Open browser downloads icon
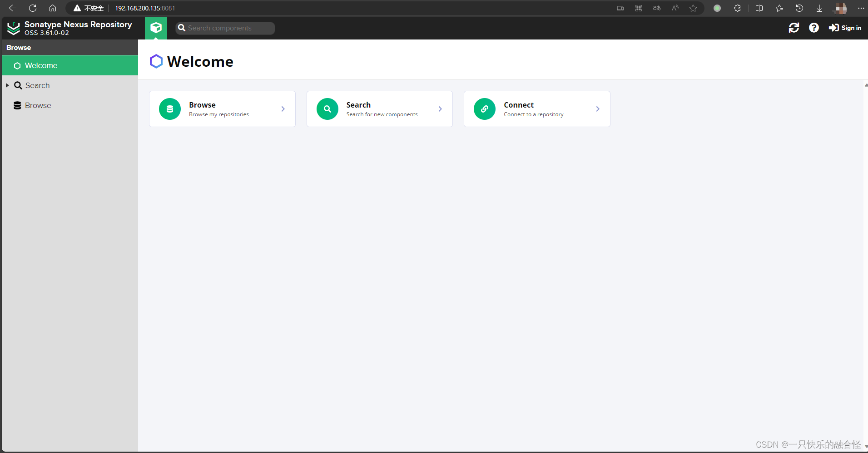 coord(819,8)
